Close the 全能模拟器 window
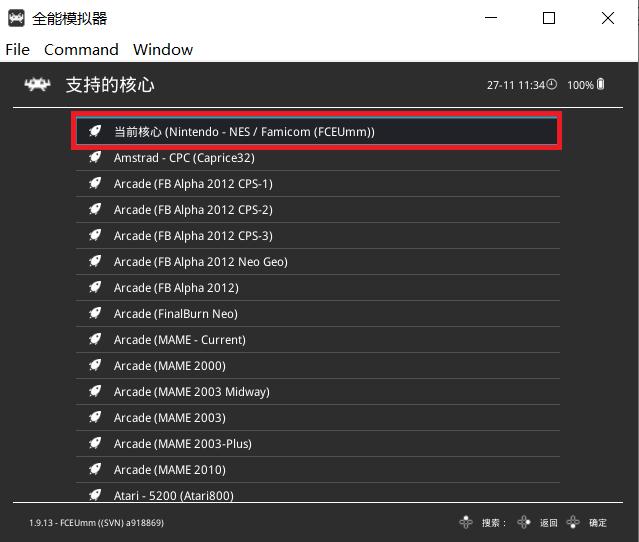The width and height of the screenshot is (639, 542). (x=608, y=18)
